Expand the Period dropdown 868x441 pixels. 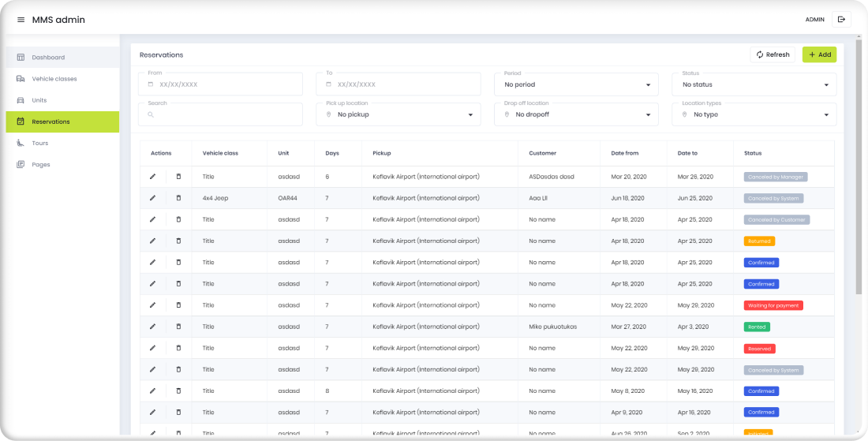[580, 84]
